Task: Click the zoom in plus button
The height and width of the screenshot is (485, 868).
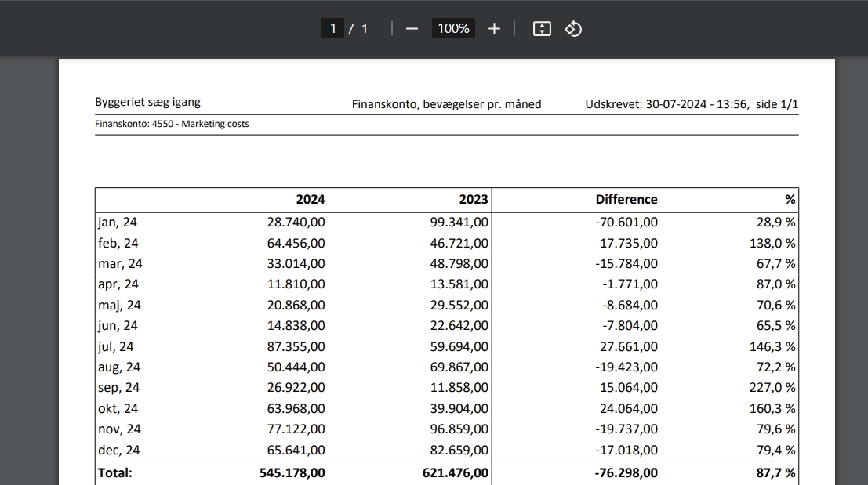Action: (494, 29)
